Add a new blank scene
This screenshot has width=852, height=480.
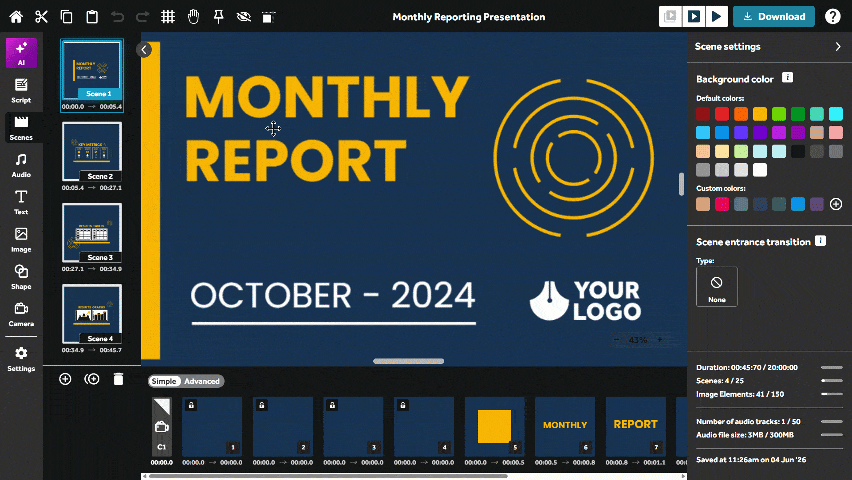tap(65, 379)
